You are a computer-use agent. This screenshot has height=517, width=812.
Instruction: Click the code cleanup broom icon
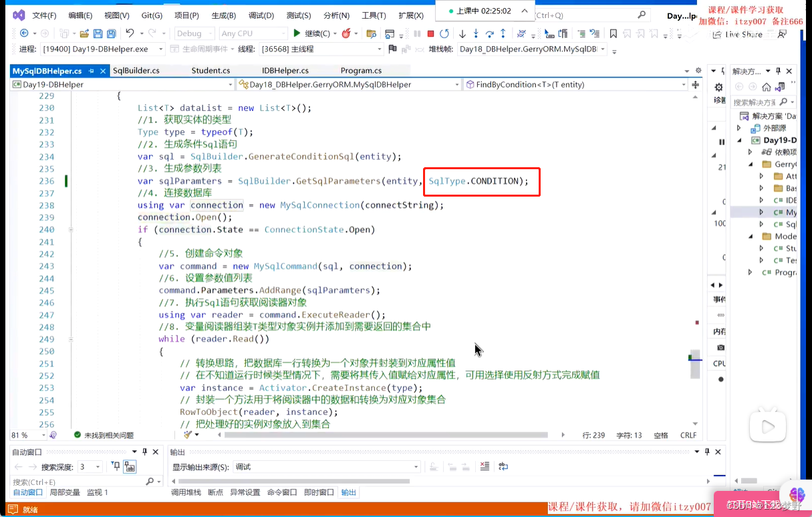click(188, 435)
